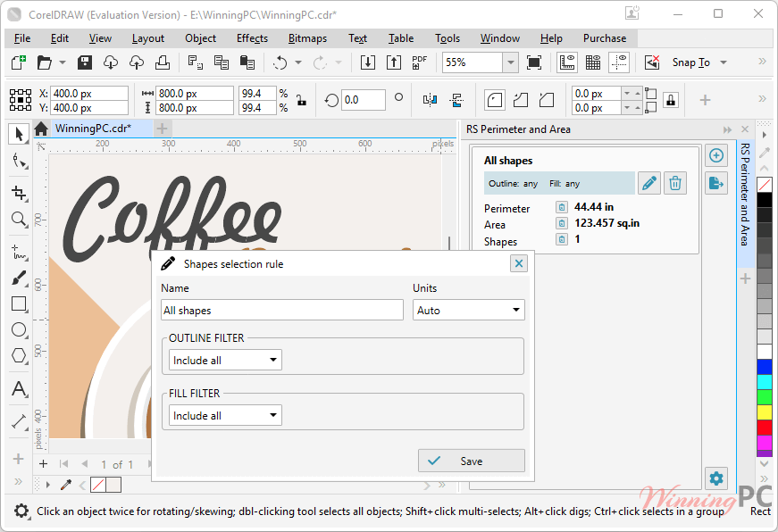Viewport: 778px width, 532px height.
Task: Select the Polygon tool
Action: (x=19, y=355)
